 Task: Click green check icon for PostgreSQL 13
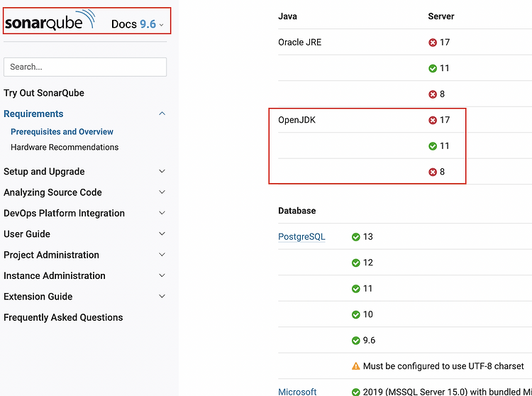356,237
